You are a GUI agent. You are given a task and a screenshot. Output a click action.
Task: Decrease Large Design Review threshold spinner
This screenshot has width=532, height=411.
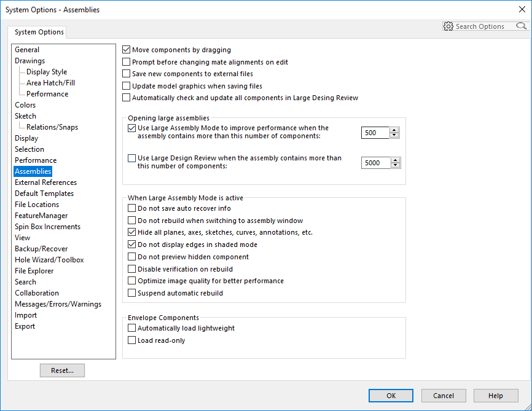395,165
